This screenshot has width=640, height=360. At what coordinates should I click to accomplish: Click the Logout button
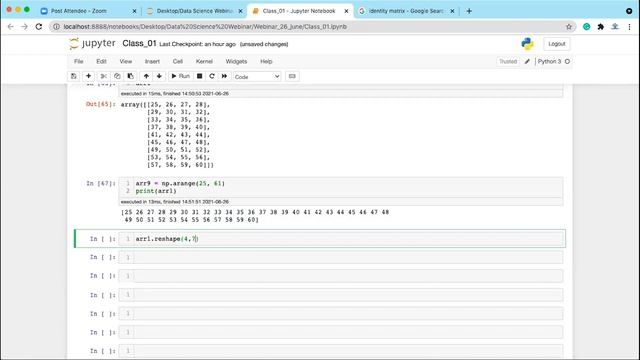(557, 44)
